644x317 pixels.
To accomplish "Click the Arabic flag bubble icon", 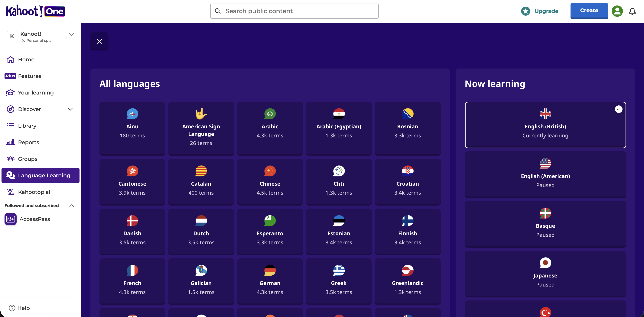I will coord(270,114).
